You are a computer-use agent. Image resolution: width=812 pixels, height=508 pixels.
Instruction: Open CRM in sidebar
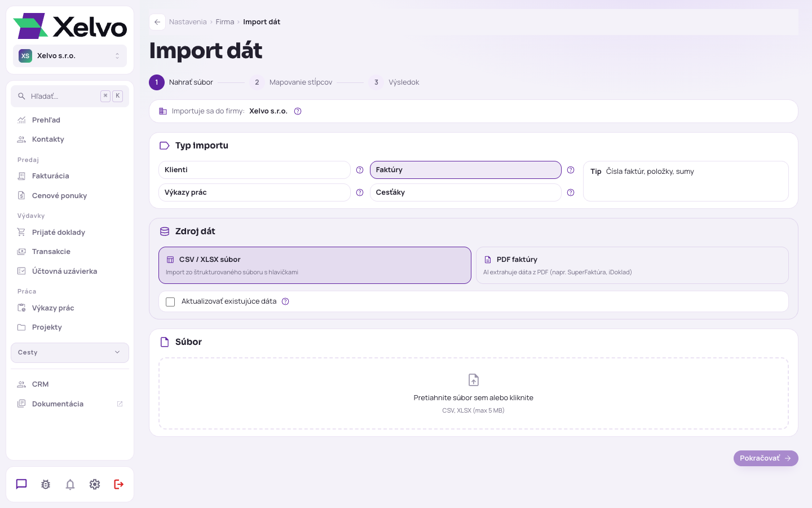[x=70, y=384]
